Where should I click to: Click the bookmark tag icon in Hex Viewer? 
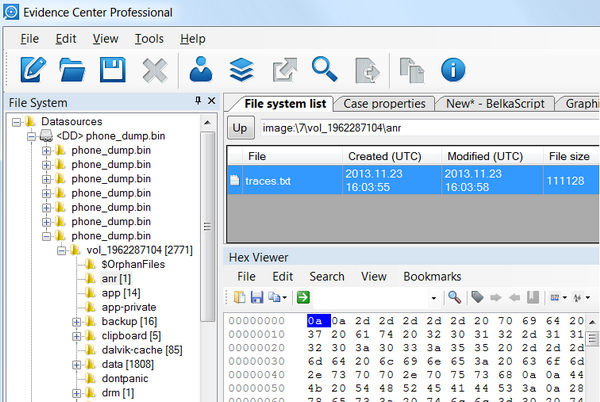coord(479,297)
